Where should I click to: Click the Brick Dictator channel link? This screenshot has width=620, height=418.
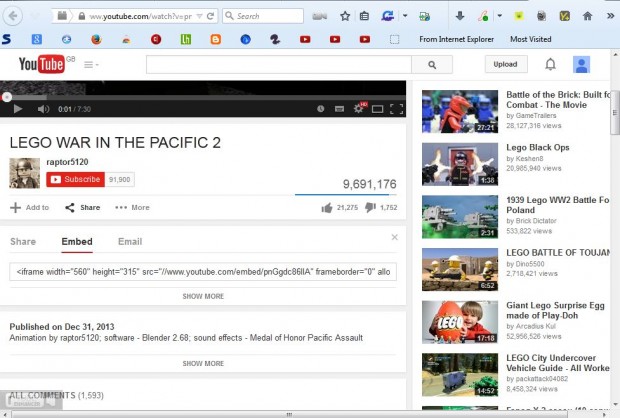click(x=536, y=221)
